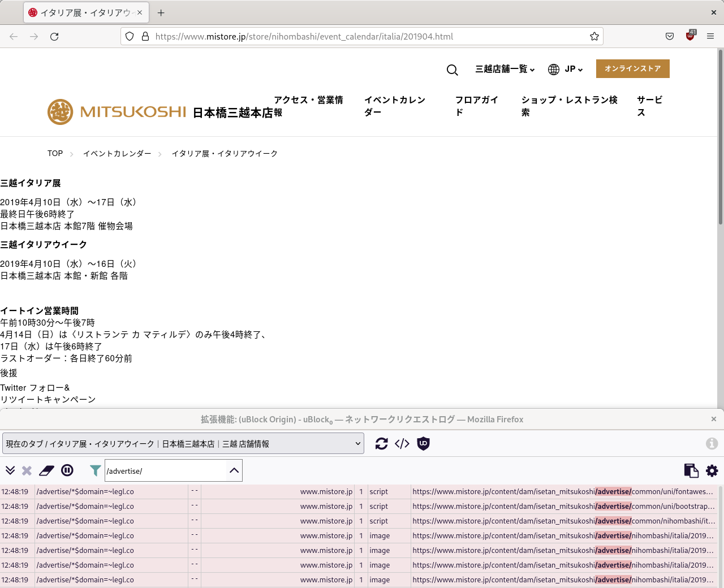Open the uBlock Origin dashboard shield icon
This screenshot has height=588, width=724.
423,443
